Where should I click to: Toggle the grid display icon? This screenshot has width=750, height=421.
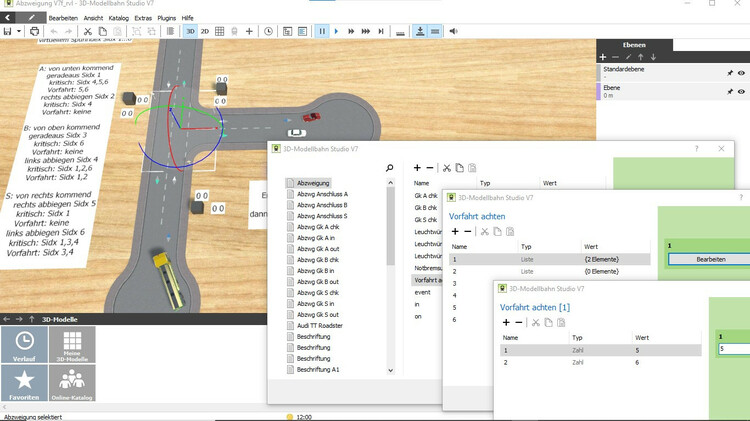[x=220, y=32]
